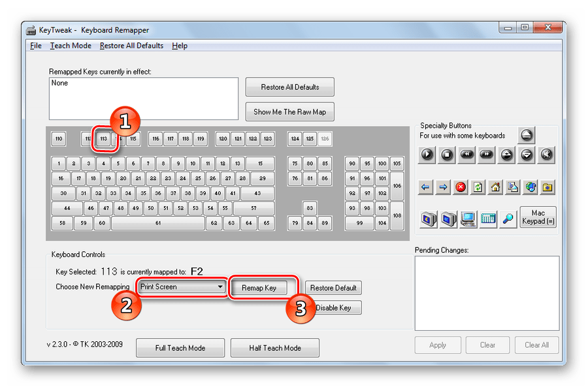Open the File menu

[x=36, y=46]
